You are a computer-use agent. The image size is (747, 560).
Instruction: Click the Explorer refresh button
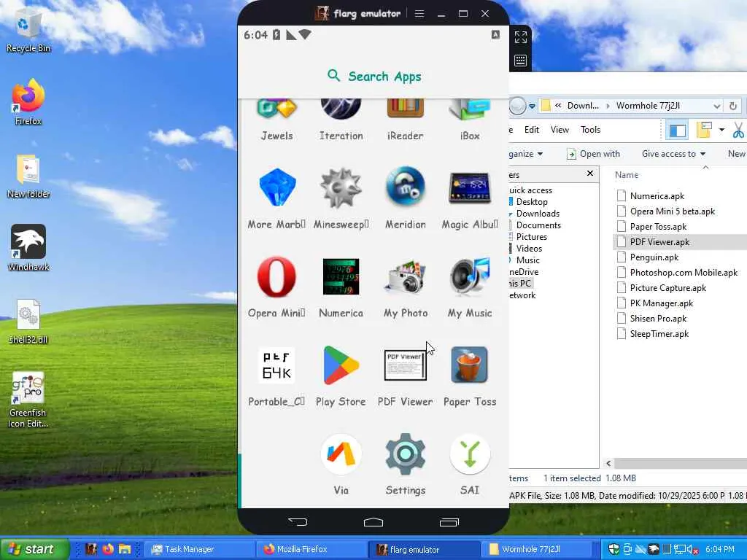tap(733, 106)
